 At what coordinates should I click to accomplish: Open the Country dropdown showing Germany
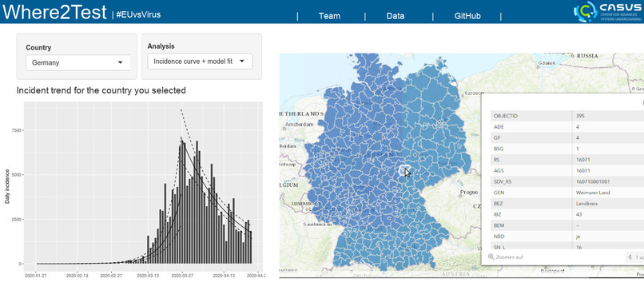click(x=78, y=63)
